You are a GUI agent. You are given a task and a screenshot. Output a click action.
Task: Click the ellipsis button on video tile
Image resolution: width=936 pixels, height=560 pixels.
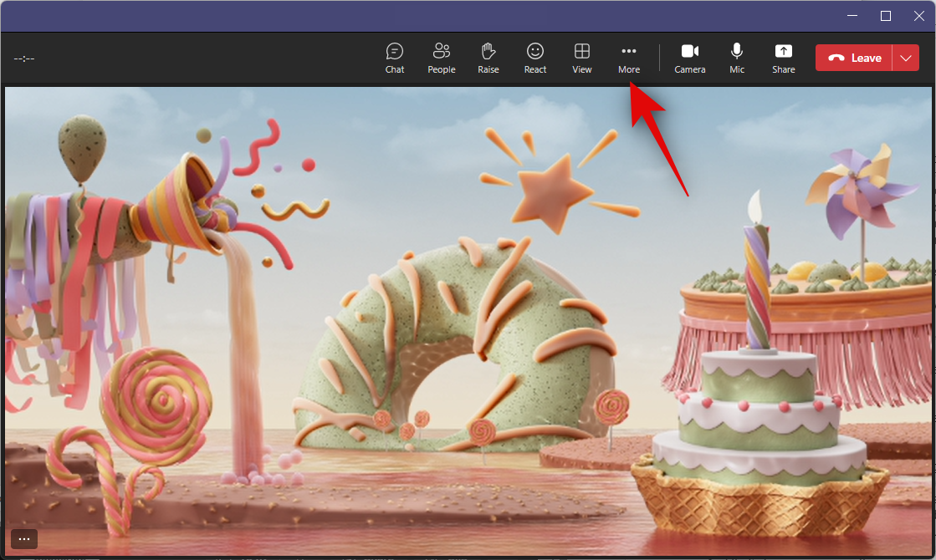pos(24,539)
